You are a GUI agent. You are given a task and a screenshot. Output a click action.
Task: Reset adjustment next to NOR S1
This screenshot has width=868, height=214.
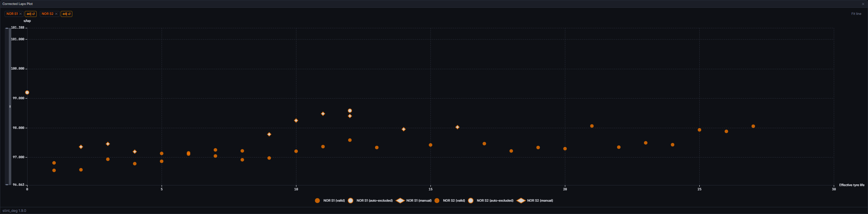click(31, 14)
